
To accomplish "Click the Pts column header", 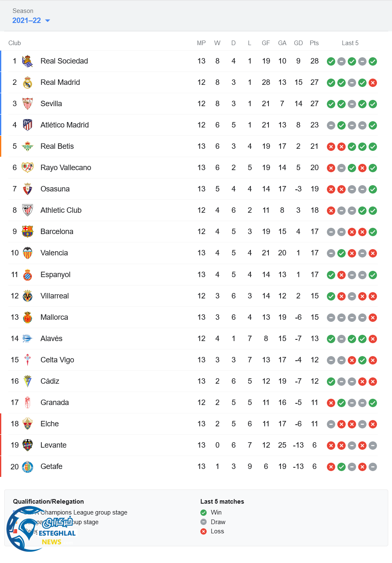I will [x=314, y=43].
